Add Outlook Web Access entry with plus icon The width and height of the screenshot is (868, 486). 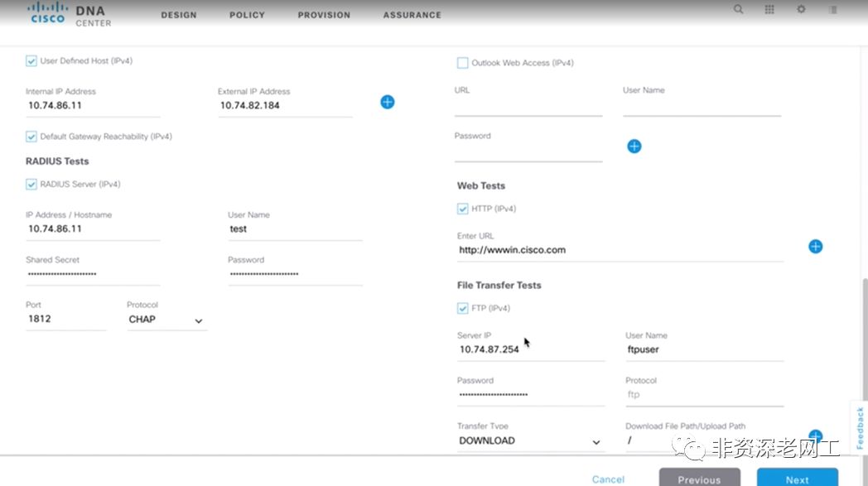634,147
